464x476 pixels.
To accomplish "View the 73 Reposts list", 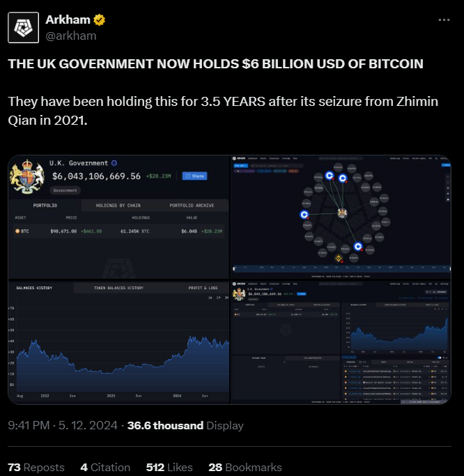I will click(x=36, y=467).
